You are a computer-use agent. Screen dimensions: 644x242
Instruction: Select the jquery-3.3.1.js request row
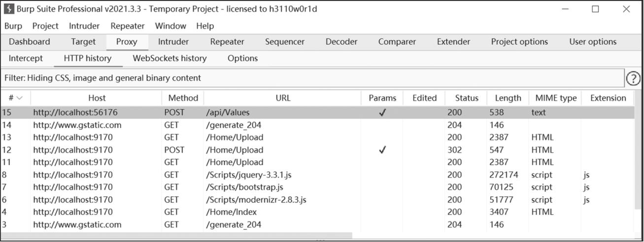[317, 175]
